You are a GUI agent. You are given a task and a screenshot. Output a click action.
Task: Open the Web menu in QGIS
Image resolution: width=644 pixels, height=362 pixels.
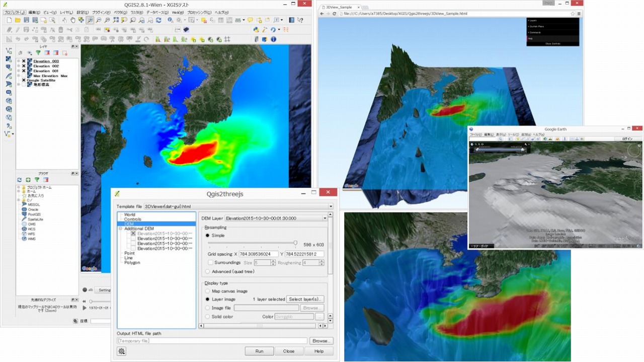click(178, 12)
